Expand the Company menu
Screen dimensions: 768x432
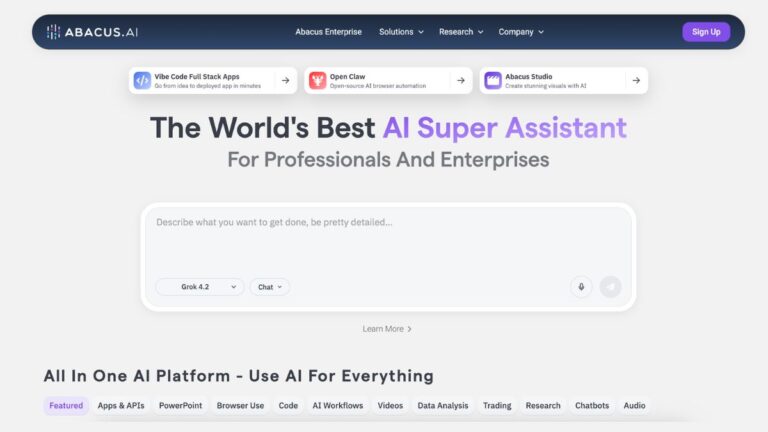[x=521, y=32]
